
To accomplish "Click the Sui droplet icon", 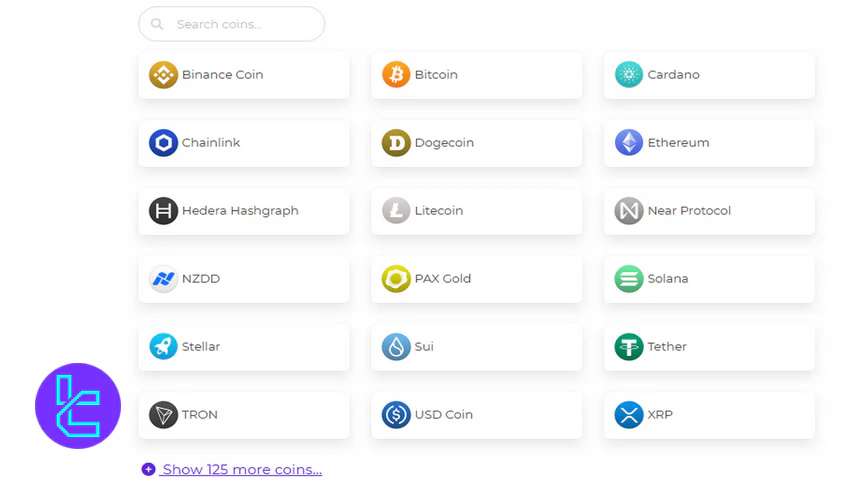I will (396, 347).
